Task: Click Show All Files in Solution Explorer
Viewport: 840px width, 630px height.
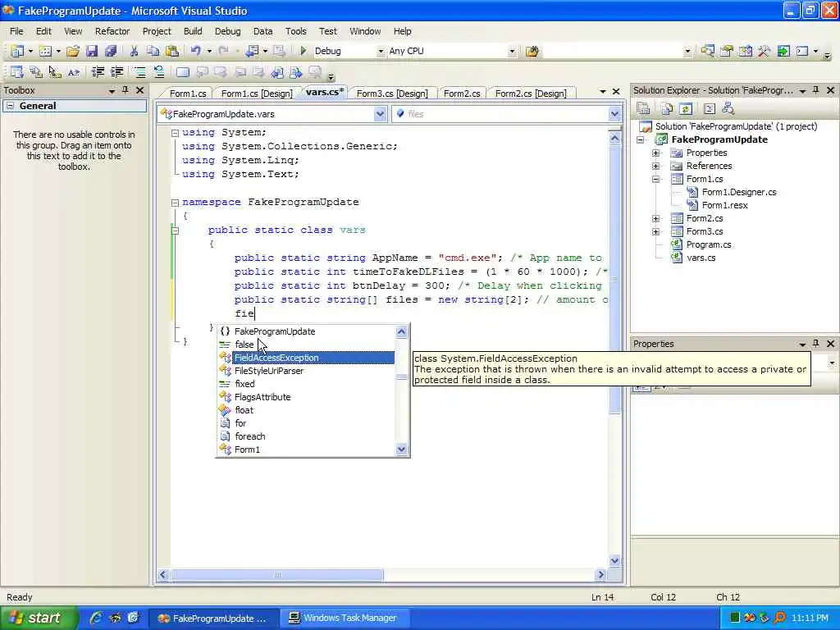Action: 667,109
